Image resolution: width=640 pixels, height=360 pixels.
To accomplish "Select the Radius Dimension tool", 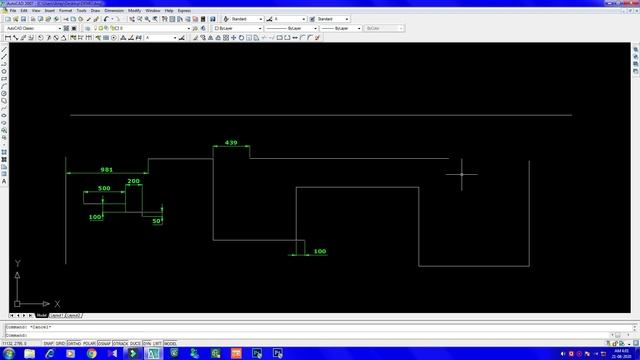I will pos(40,38).
